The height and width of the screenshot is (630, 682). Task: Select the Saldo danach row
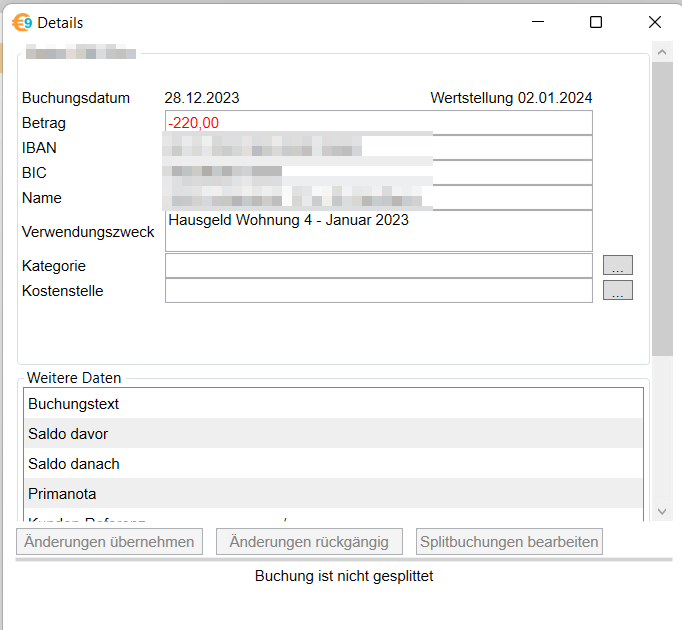[x=333, y=464]
